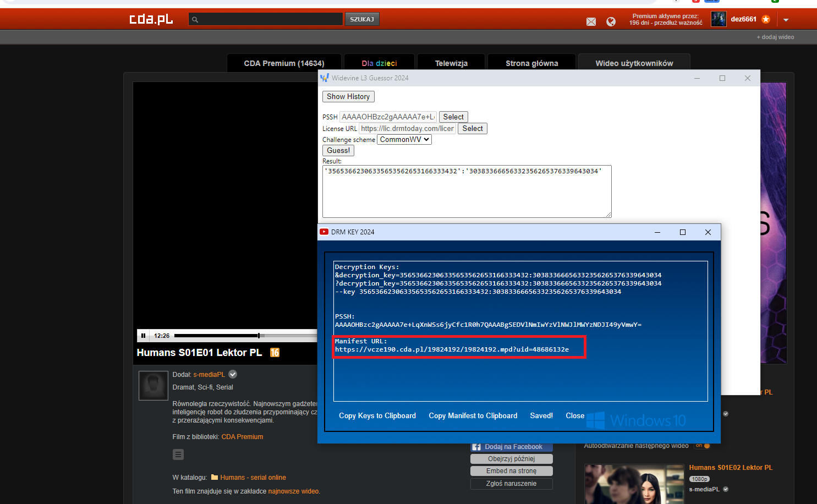This screenshot has width=817, height=504.
Task: Click the Saved! button in DRM KEY
Action: [x=541, y=416]
